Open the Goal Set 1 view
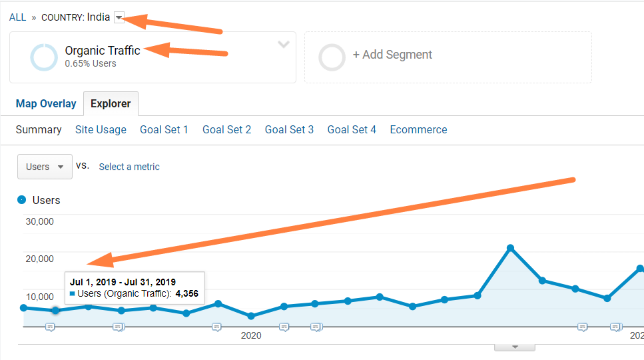This screenshot has height=360, width=644. pos(164,129)
